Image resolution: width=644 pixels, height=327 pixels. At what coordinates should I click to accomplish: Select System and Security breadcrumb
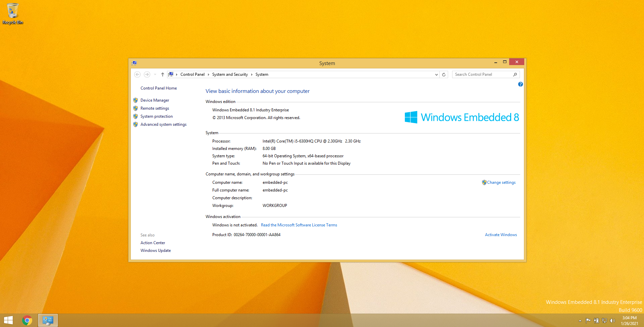230,74
